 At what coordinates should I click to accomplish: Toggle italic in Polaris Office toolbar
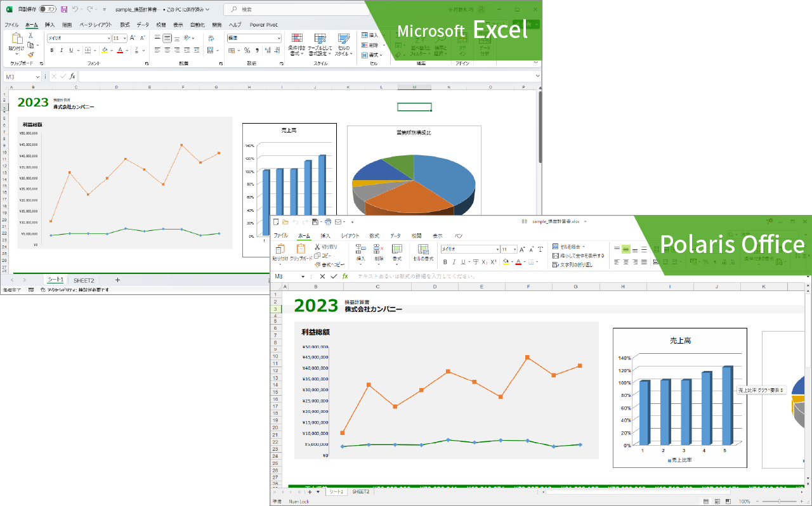coord(454,262)
